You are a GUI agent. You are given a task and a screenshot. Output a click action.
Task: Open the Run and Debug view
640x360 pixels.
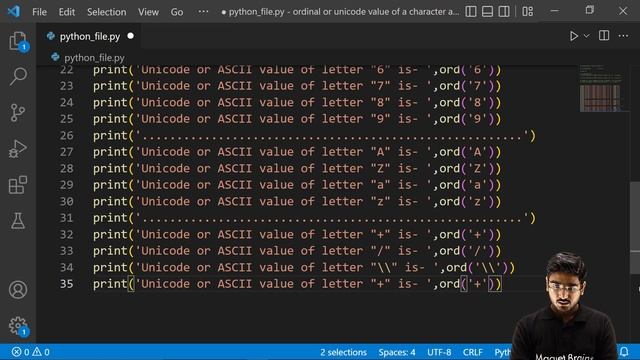coord(18,149)
